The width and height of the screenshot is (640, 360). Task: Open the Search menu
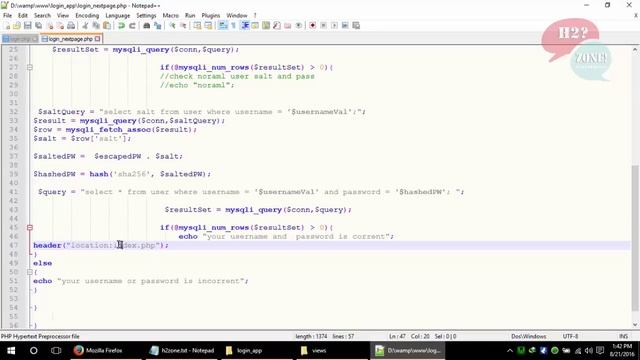click(42, 16)
